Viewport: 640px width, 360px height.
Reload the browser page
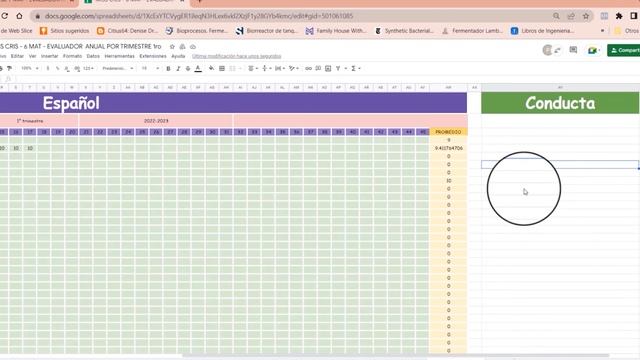click(4, 16)
